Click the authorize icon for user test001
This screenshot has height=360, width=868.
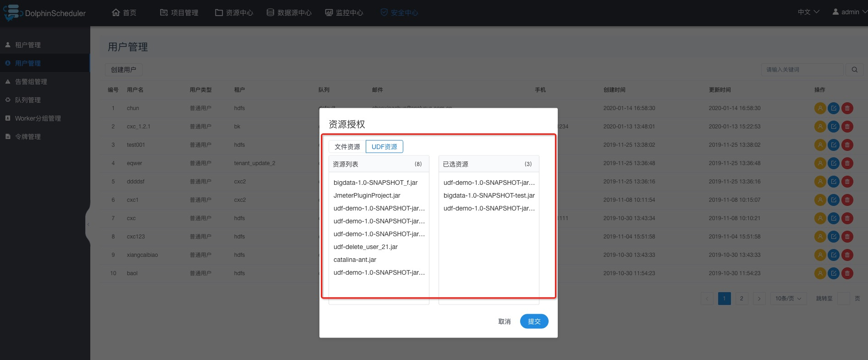click(x=820, y=145)
